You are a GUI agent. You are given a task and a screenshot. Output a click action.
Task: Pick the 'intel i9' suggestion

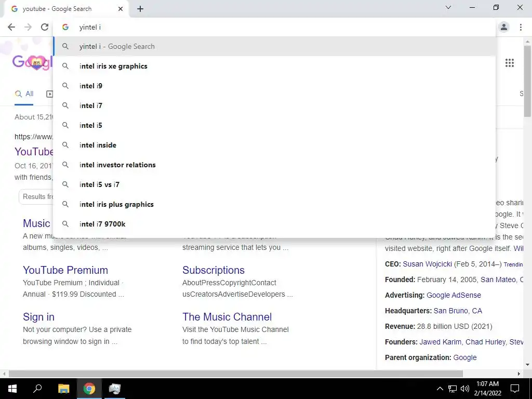pyautogui.click(x=274, y=86)
